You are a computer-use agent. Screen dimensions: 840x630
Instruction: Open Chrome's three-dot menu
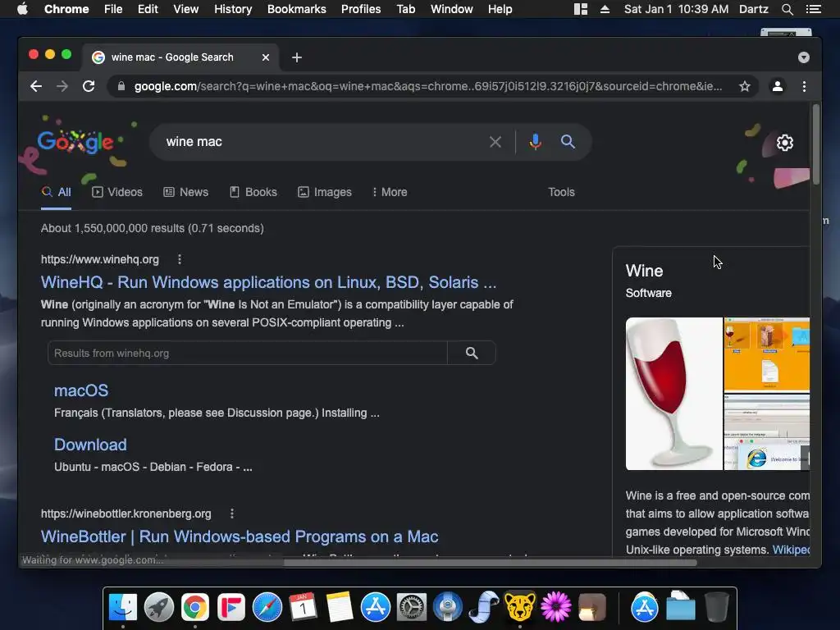(x=804, y=86)
